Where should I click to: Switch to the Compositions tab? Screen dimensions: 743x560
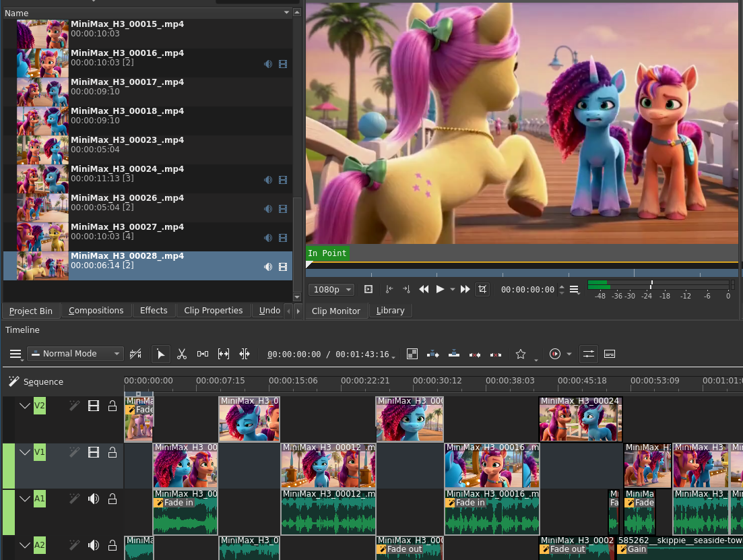tap(96, 311)
